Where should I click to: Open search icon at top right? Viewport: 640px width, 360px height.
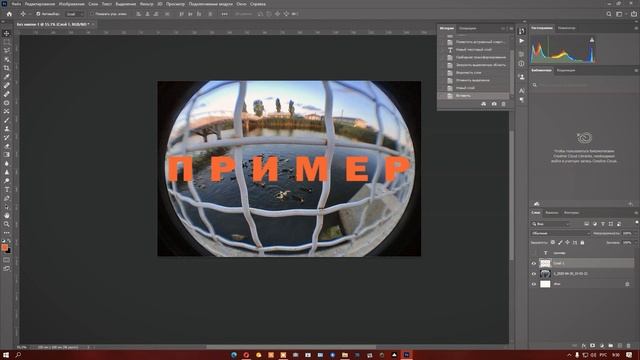609,14
